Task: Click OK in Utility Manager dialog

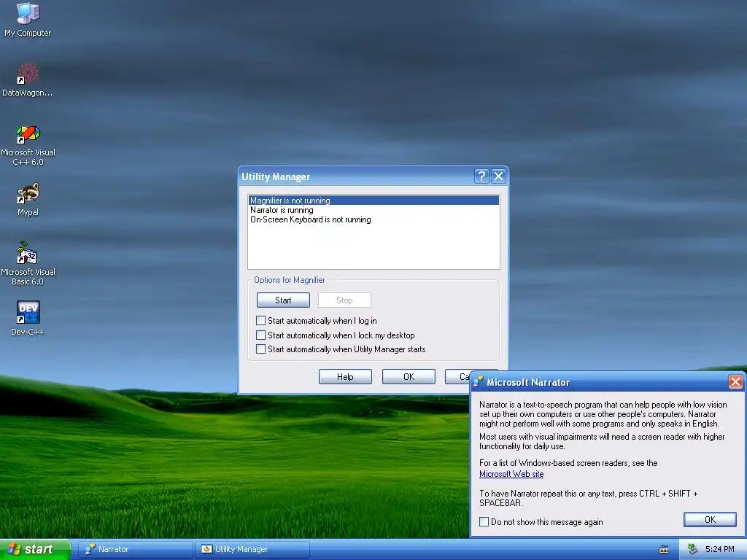Action: click(409, 377)
